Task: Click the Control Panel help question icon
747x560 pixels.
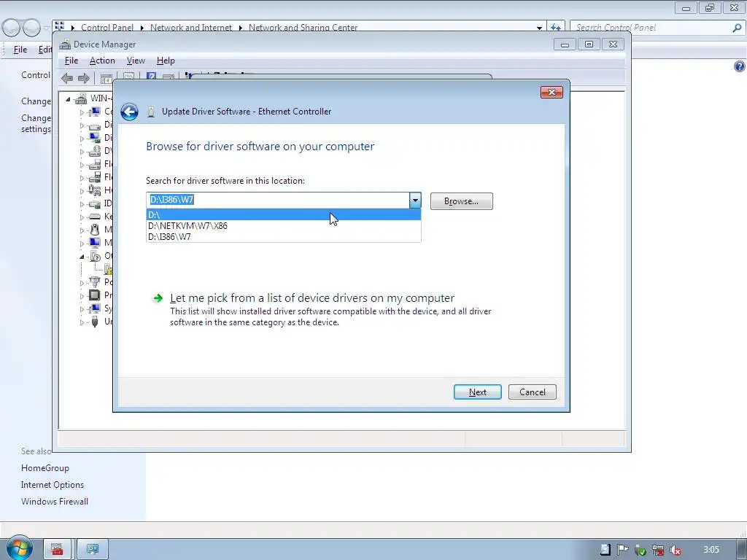Action: (740, 66)
